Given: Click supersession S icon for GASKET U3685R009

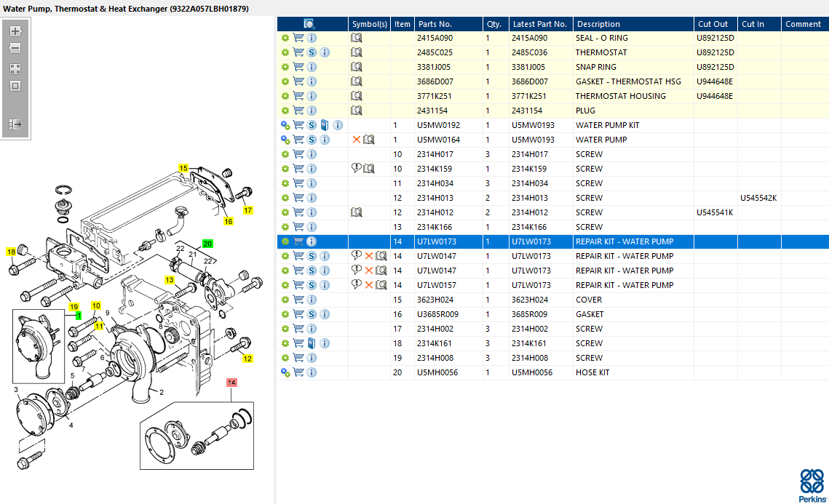Looking at the screenshot, I should point(312,314).
